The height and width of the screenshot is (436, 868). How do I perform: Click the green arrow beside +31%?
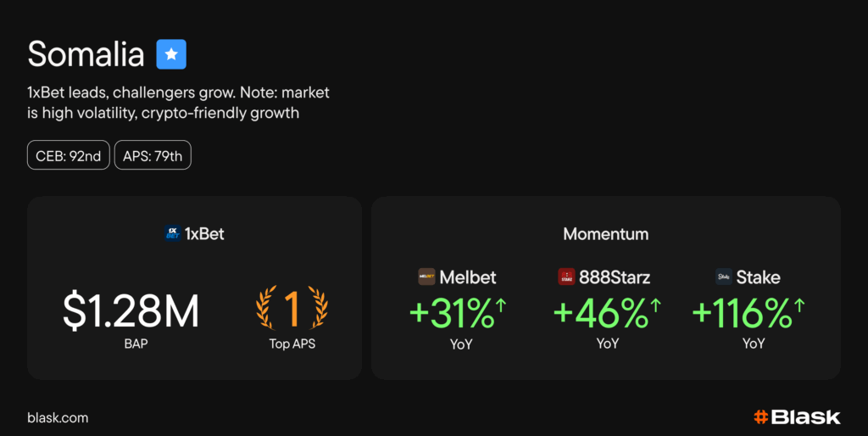point(501,305)
